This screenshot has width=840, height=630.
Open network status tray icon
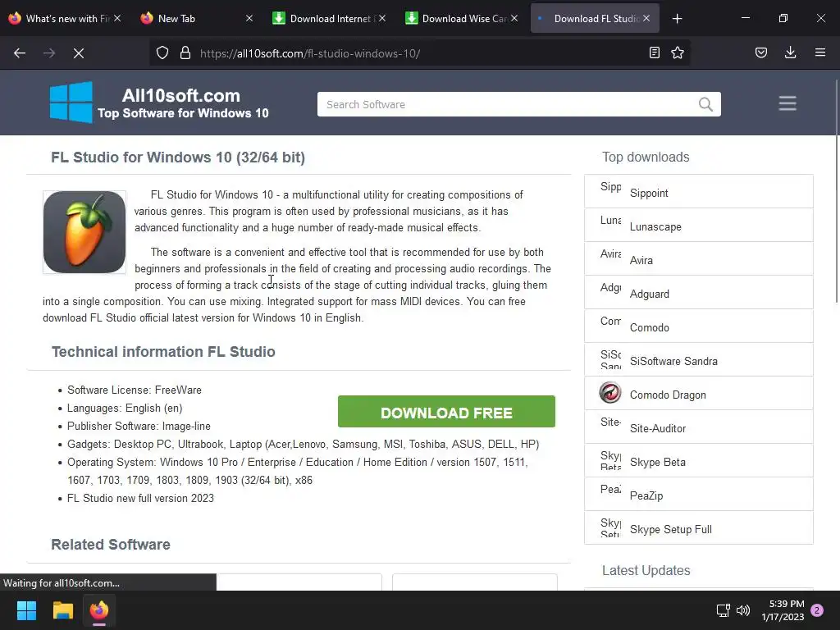point(724,610)
